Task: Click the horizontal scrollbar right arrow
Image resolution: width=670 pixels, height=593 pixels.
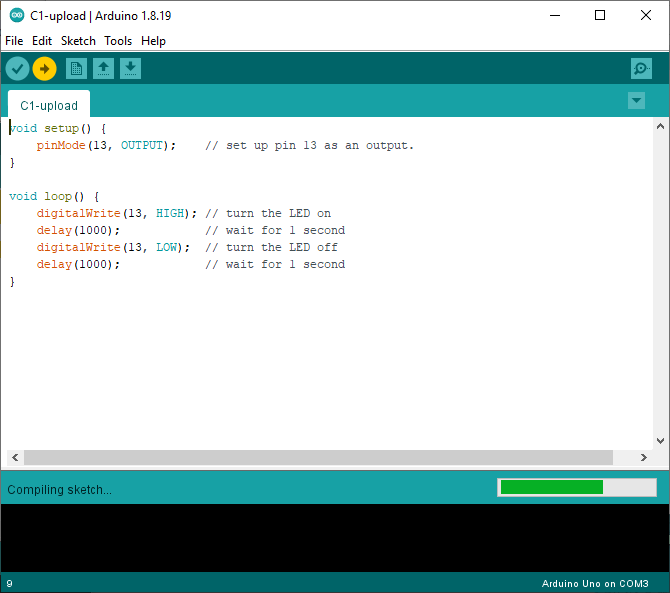Action: [x=644, y=458]
